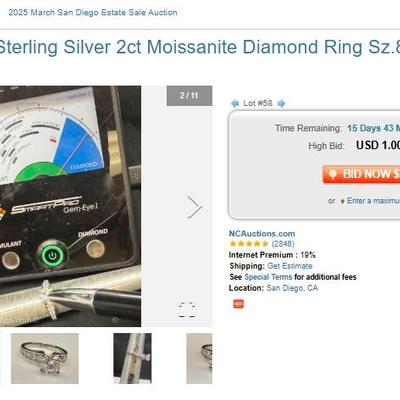
Task: Open Special Terms link
Action: (x=268, y=277)
